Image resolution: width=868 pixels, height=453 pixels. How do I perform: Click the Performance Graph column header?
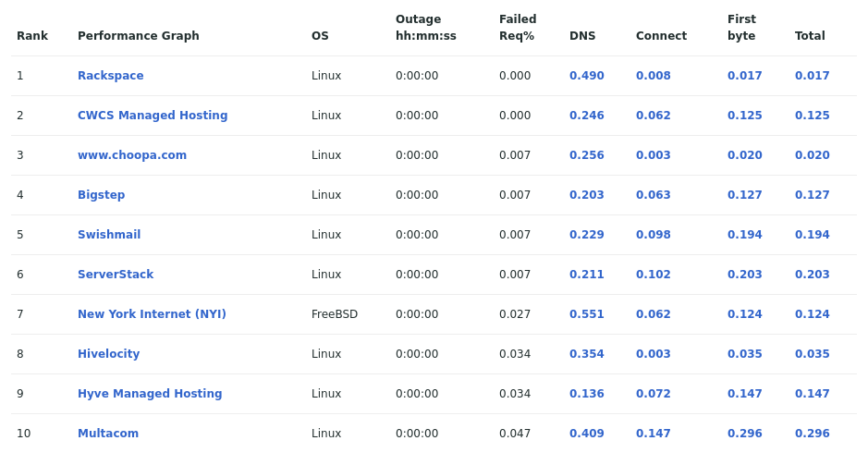pyautogui.click(x=139, y=35)
